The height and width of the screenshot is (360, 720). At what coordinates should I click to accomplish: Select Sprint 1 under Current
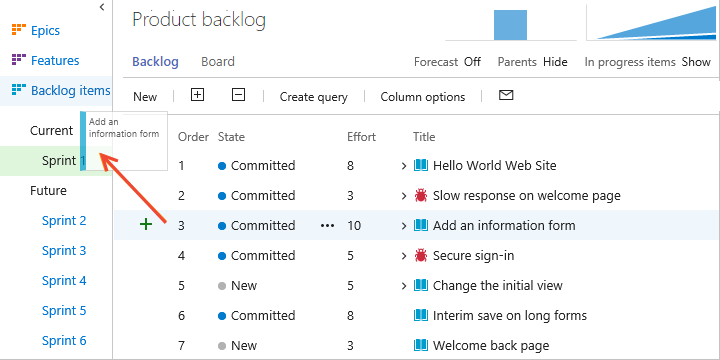(x=56, y=161)
